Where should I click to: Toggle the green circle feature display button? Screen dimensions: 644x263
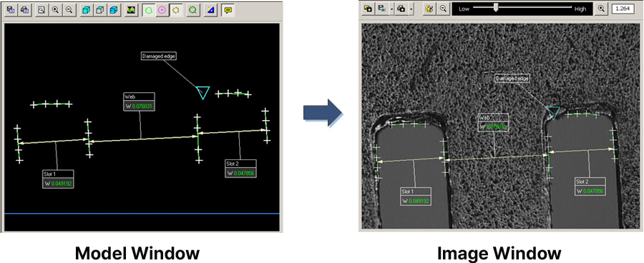tap(149, 11)
